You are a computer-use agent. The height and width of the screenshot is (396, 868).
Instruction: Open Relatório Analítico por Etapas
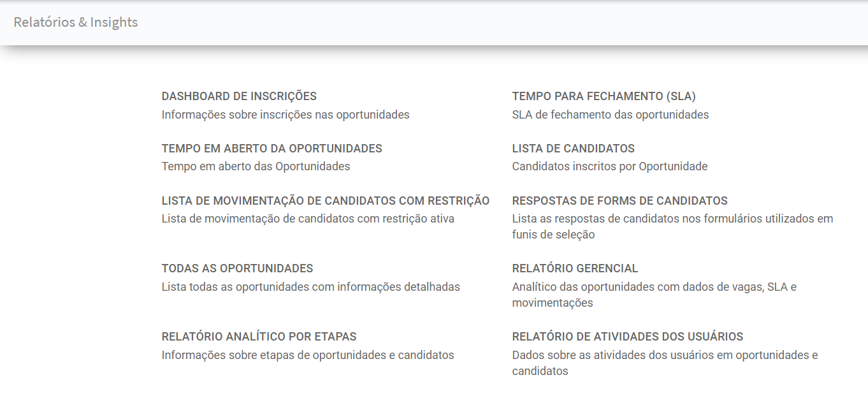coord(259,337)
